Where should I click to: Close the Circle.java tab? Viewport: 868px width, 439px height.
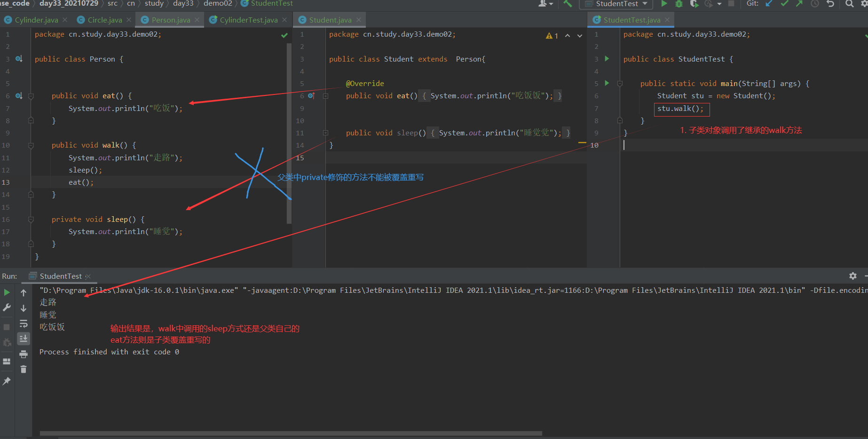pyautogui.click(x=129, y=20)
